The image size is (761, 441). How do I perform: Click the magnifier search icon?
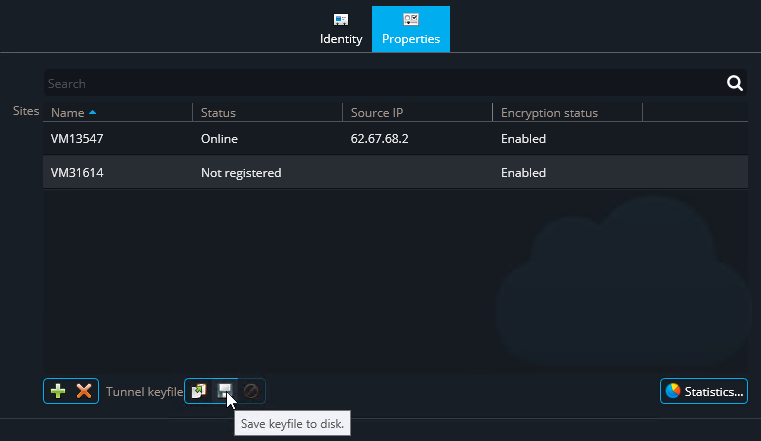click(734, 84)
